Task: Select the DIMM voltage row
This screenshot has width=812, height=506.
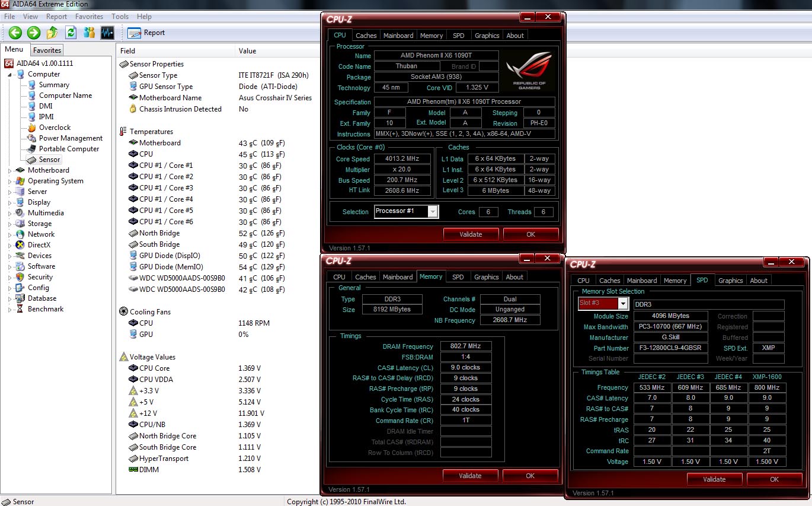Action: coord(218,470)
